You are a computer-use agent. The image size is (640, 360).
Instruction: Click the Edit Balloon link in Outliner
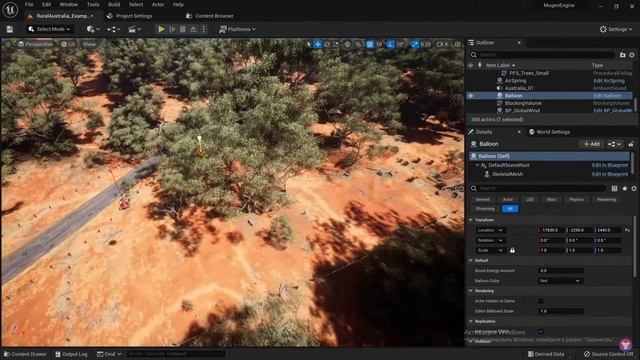click(607, 96)
